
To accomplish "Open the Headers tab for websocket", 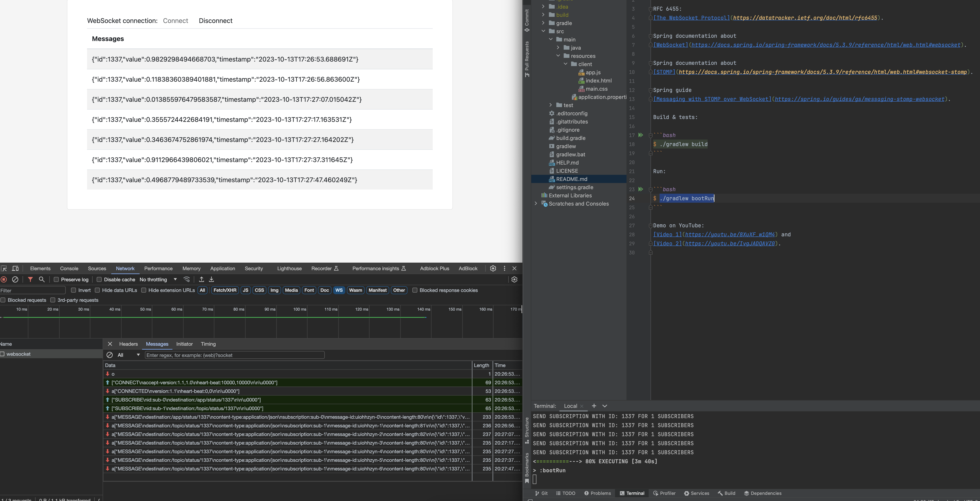I will tap(128, 344).
